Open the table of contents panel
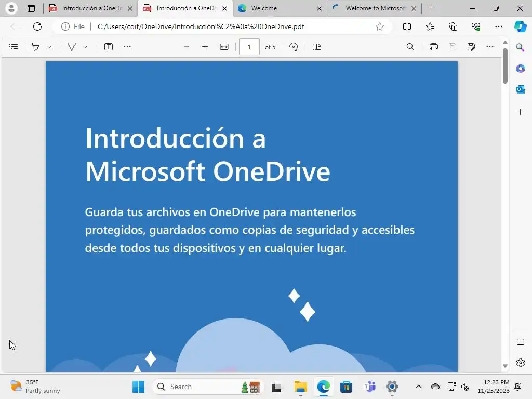The width and height of the screenshot is (532, 399). 14,47
